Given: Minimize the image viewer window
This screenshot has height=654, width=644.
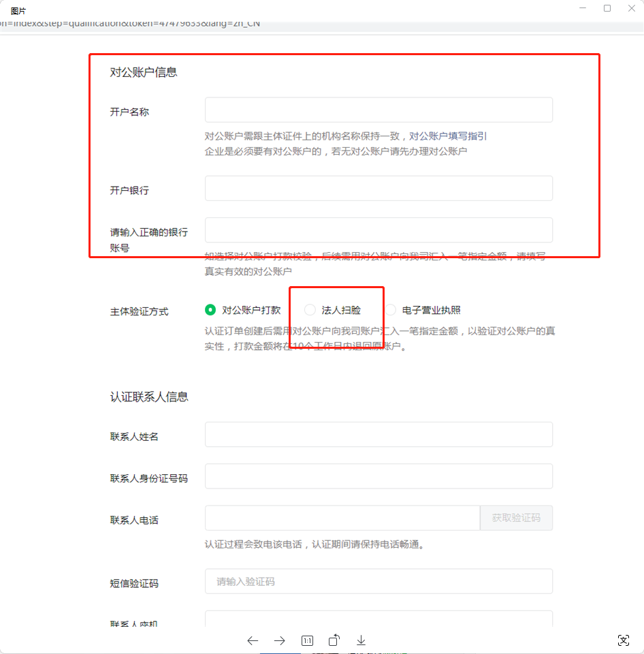Looking at the screenshot, I should pos(583,8).
